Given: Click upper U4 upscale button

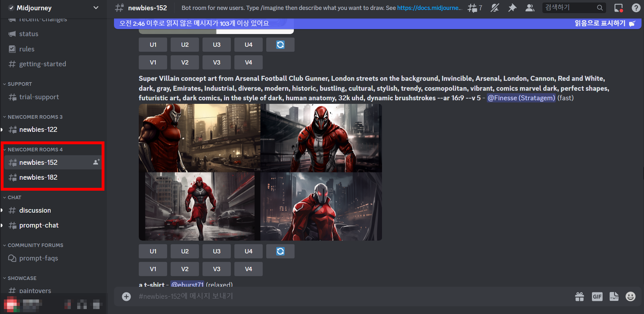Looking at the screenshot, I should pos(249,45).
